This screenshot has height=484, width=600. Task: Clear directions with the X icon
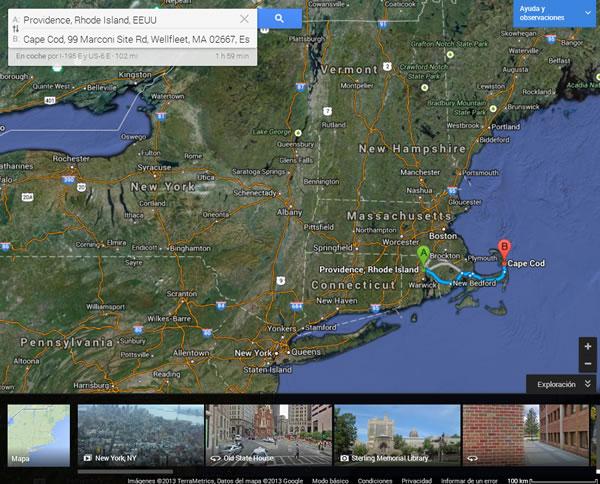(x=244, y=19)
